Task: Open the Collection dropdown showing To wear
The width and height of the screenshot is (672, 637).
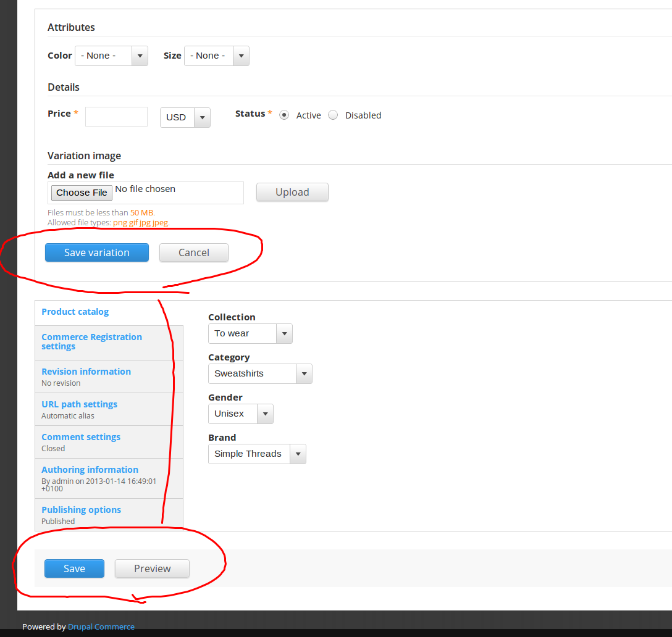Action: coord(250,334)
